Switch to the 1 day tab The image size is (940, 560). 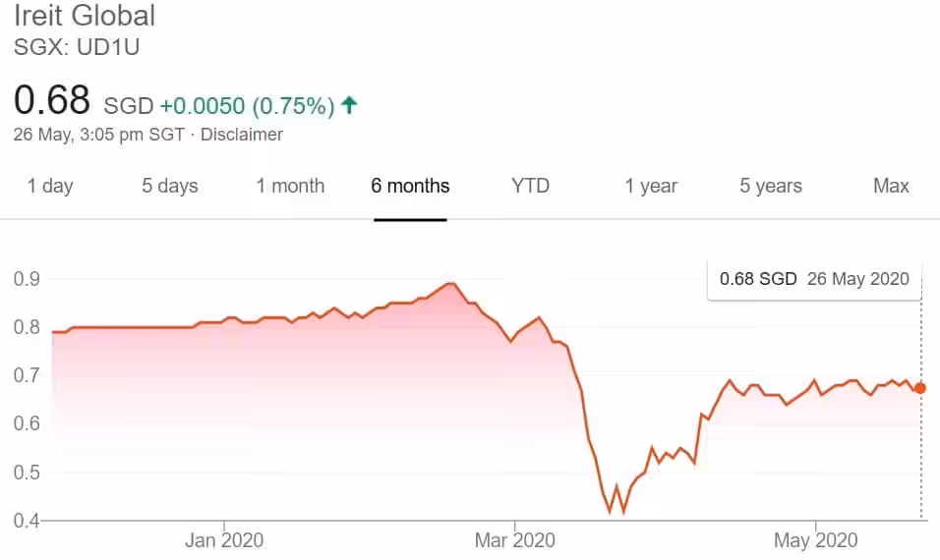point(50,186)
